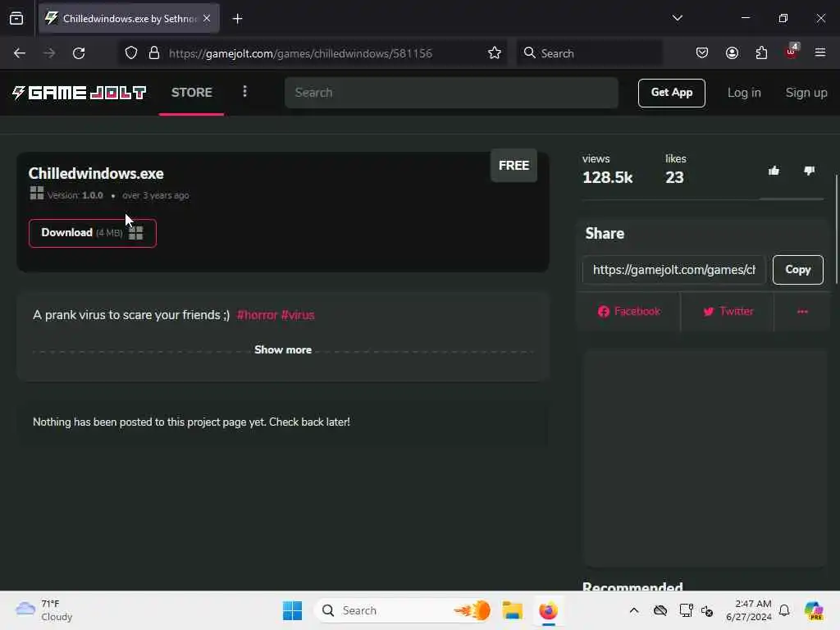Screen dimensions: 840x630
Task: Reload the current page
Action: pos(79,53)
